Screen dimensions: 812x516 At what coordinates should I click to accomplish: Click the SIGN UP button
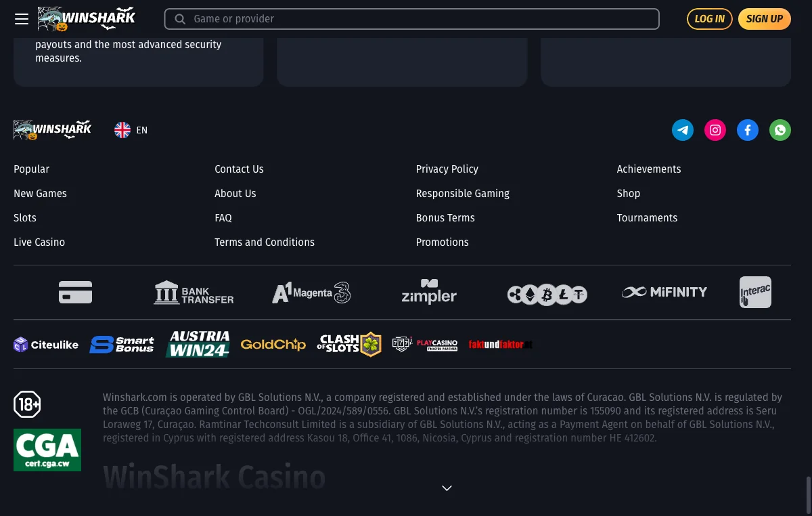pyautogui.click(x=765, y=19)
